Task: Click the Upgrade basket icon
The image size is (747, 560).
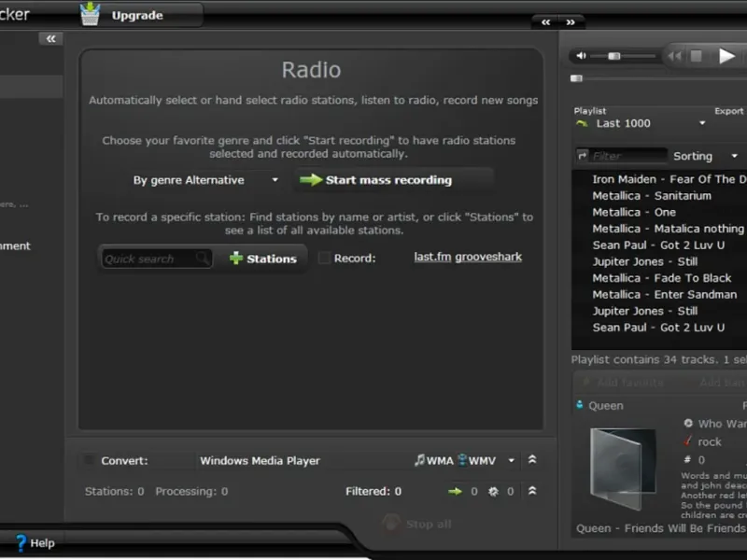Action: (90, 14)
